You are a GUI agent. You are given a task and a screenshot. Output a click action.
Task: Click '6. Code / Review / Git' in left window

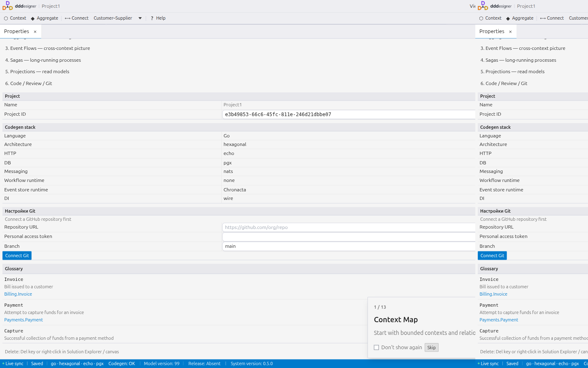[29, 83]
